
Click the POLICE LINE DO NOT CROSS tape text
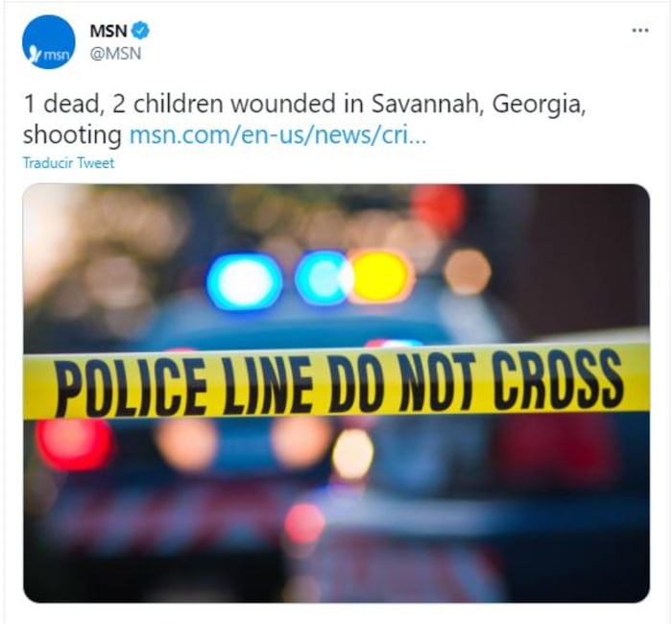tap(339, 383)
